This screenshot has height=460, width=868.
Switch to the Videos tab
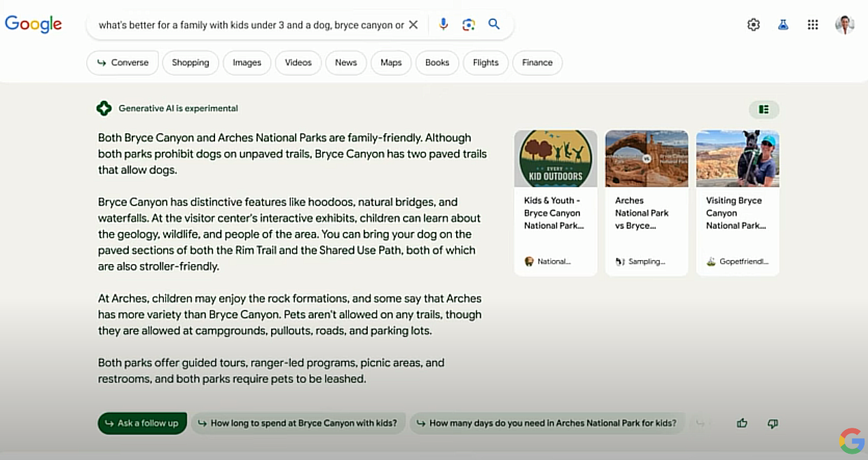coord(298,62)
